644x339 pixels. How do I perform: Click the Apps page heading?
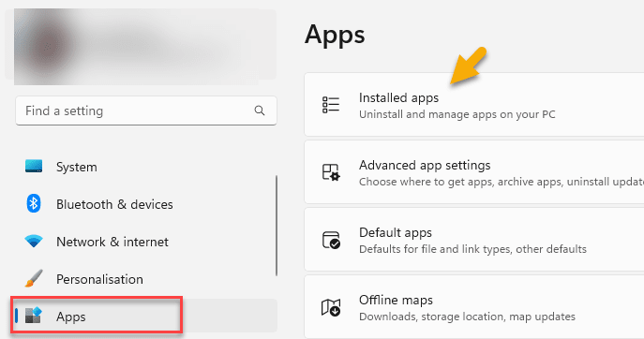335,36
